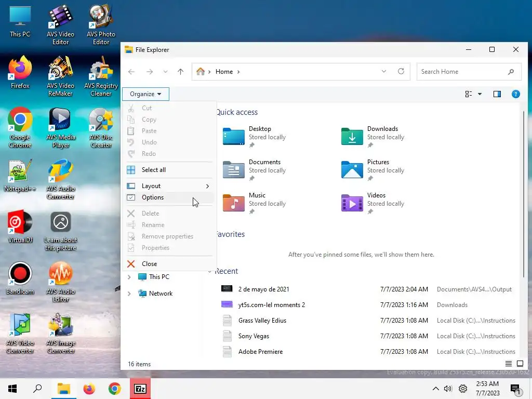This screenshot has height=399, width=532.
Task: Open AVS Audio Converter shortcut
Action: (x=60, y=180)
